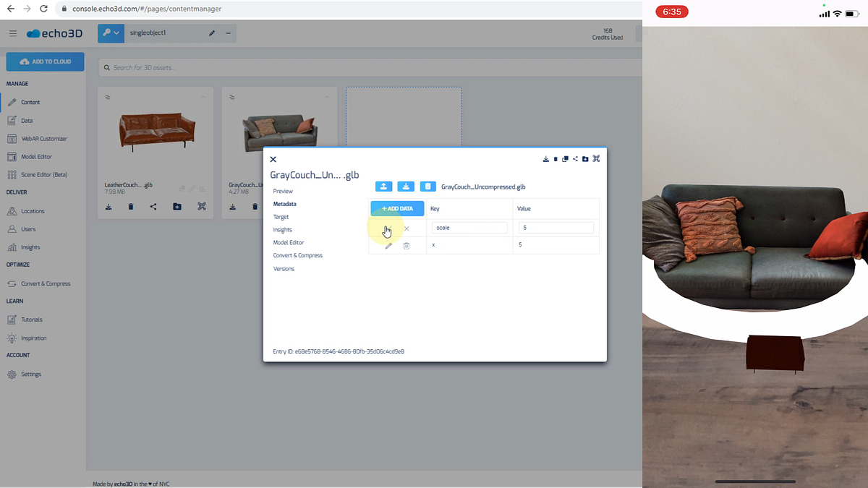Click the hamburger menu next to echo3D logo

(12, 33)
